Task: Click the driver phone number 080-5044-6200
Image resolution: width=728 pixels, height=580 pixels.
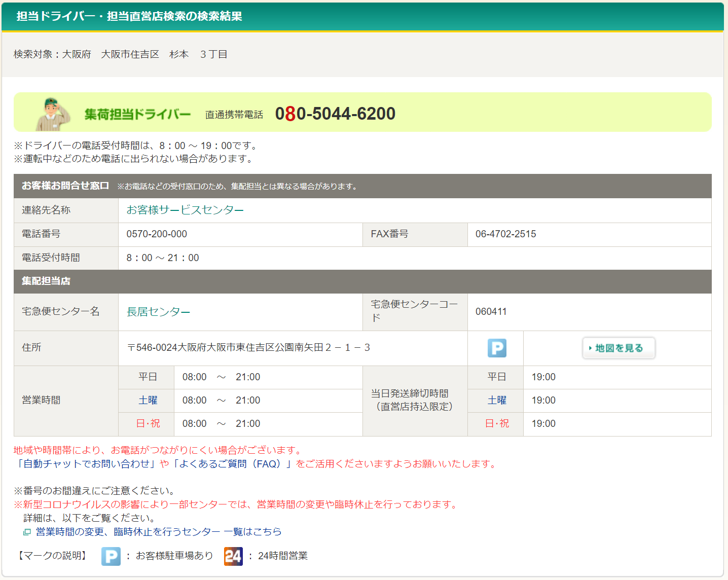Action: tap(335, 114)
